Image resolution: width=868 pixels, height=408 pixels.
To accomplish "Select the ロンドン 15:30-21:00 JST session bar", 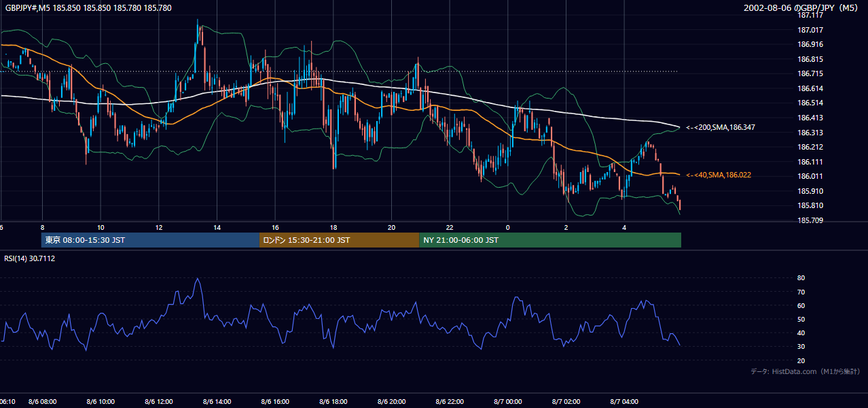I will (339, 240).
